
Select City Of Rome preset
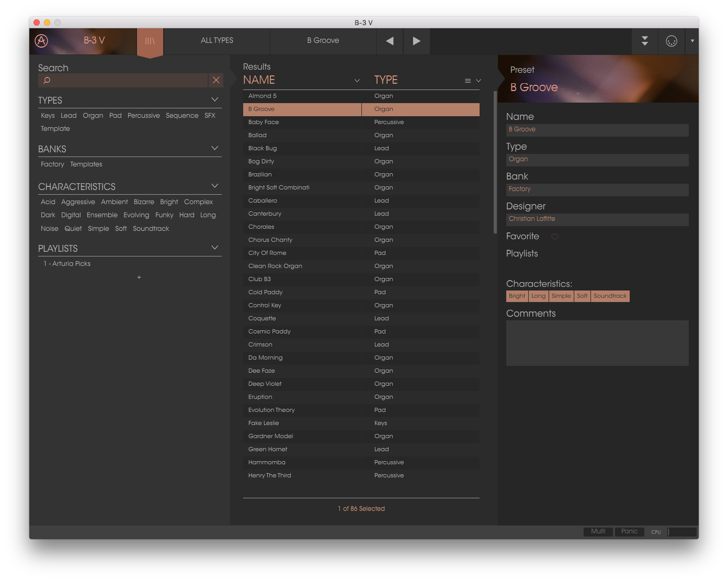pyautogui.click(x=361, y=253)
